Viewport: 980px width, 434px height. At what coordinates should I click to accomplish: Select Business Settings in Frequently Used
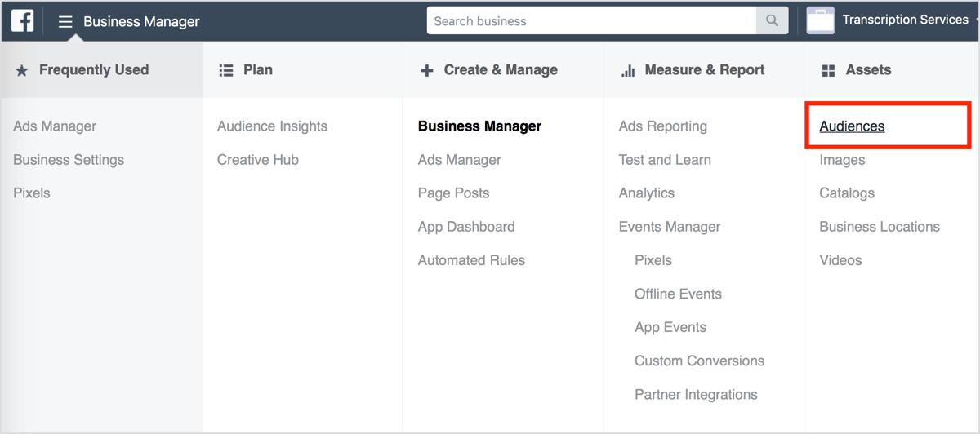tap(69, 160)
